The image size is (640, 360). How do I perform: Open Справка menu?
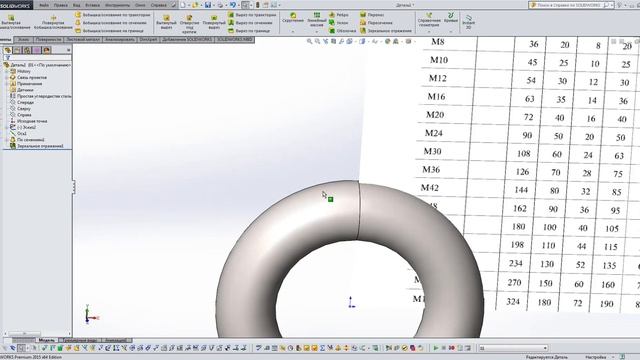pos(158,5)
